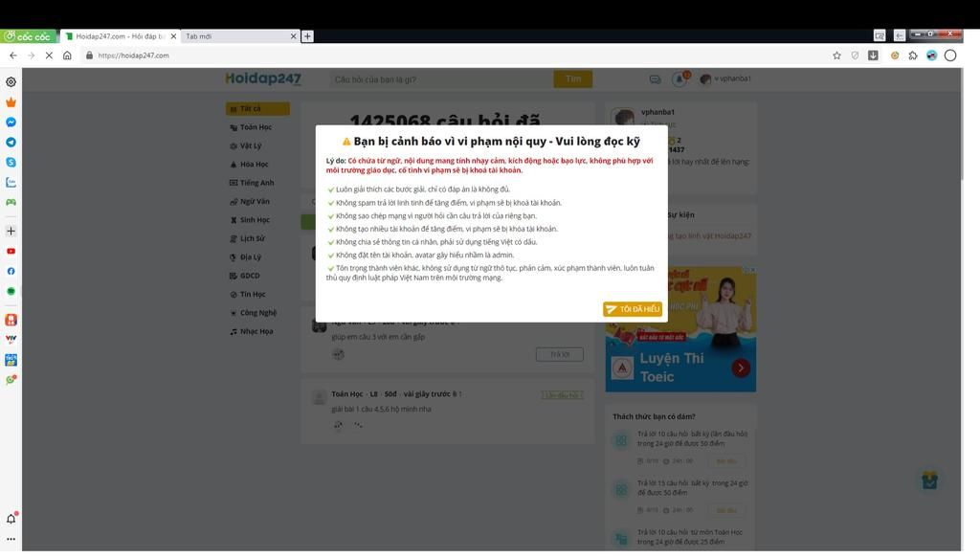Close the Tab mới tab
Viewport: 980px width, 558px height.
[x=293, y=36]
